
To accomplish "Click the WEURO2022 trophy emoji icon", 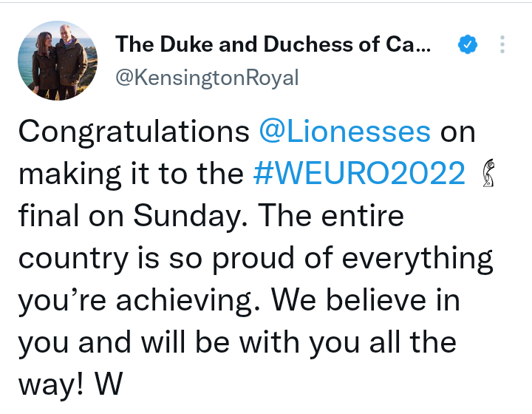I will pos(488,174).
